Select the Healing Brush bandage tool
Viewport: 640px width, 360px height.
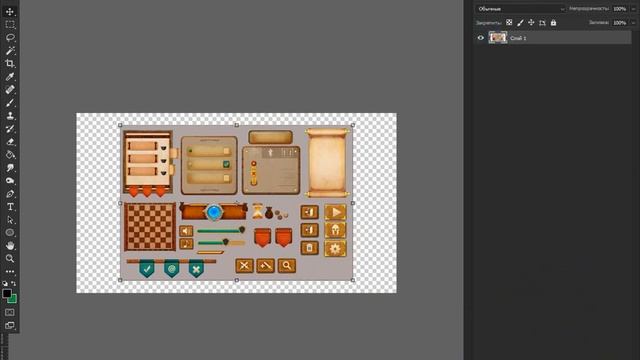tap(10, 90)
